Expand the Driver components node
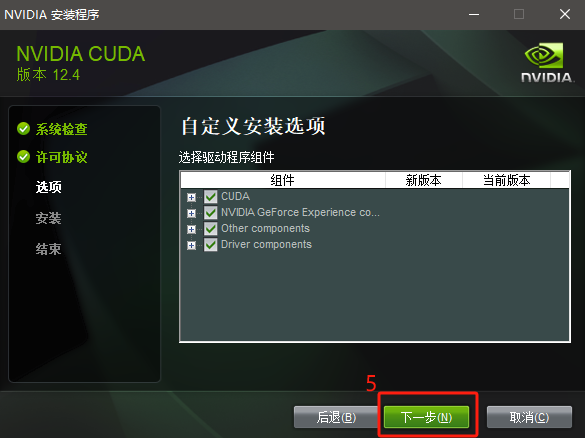This screenshot has width=585, height=438. tap(191, 245)
